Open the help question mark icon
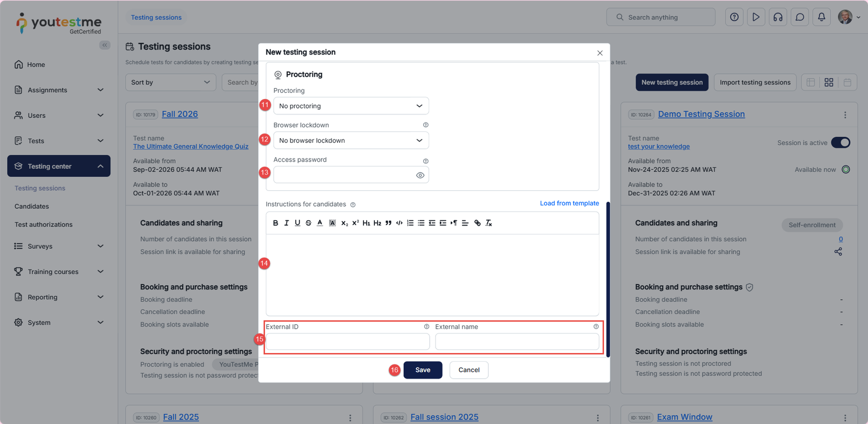Image resolution: width=868 pixels, height=424 pixels. click(734, 17)
